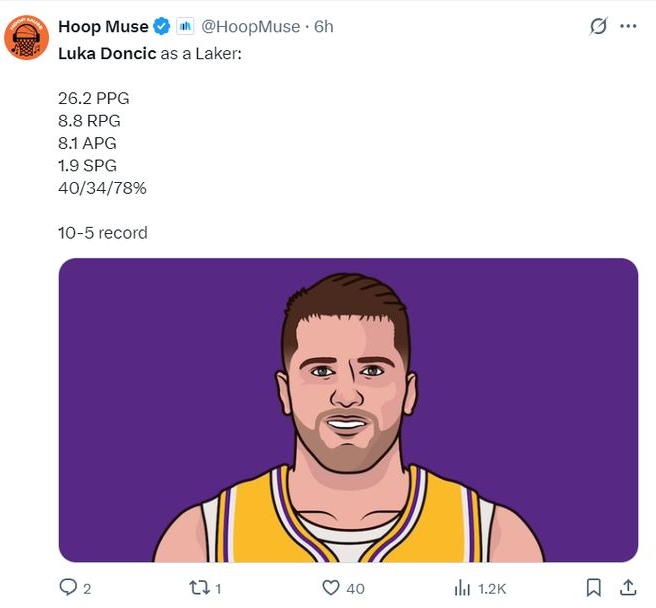Click the 1.2K views count
This screenshot has height=608, width=656.
click(492, 588)
